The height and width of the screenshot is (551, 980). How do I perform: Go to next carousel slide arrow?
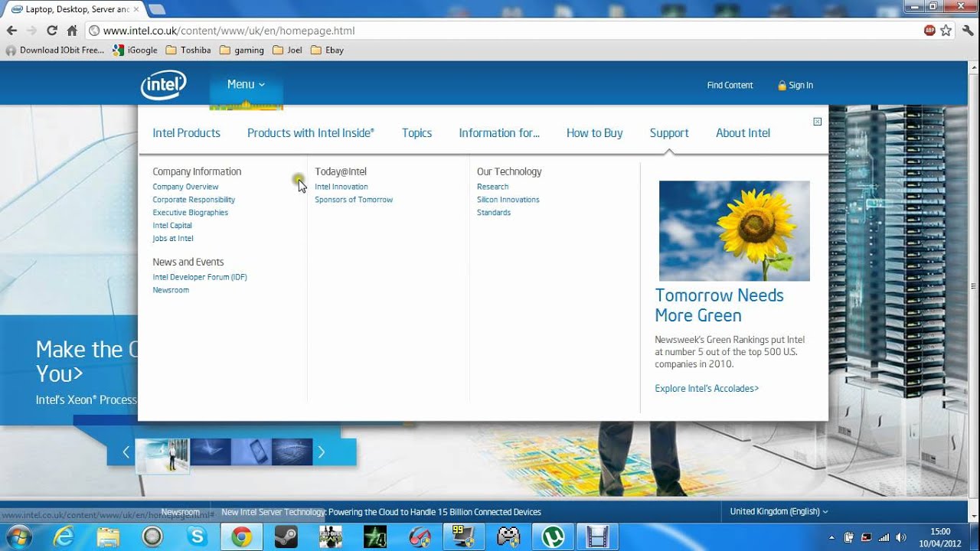click(x=322, y=452)
